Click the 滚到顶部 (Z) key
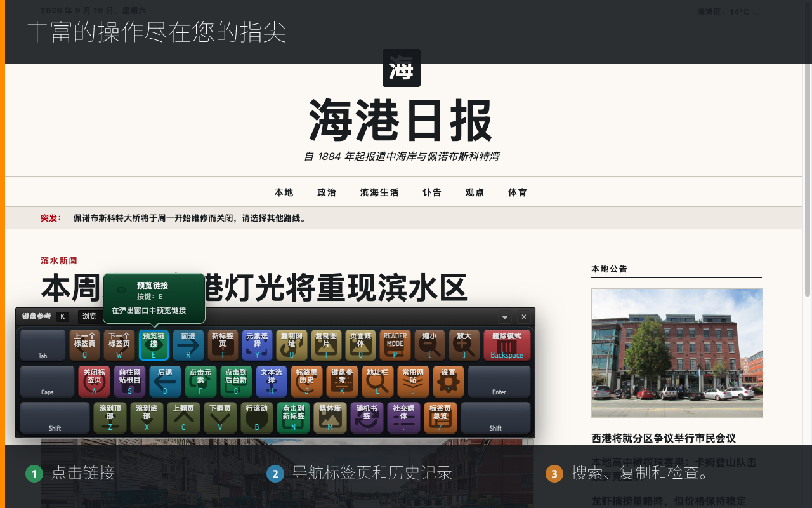Image resolution: width=812 pixels, height=508 pixels. (x=110, y=418)
